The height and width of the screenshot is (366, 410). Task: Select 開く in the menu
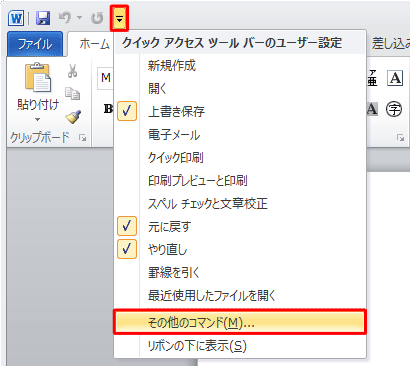(240, 89)
